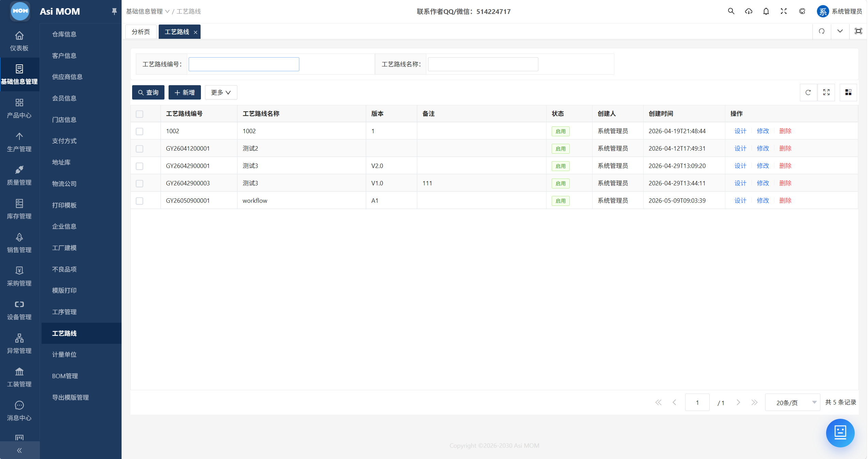The height and width of the screenshot is (459, 868).
Task: Go to next page arrow
Action: (x=738, y=402)
